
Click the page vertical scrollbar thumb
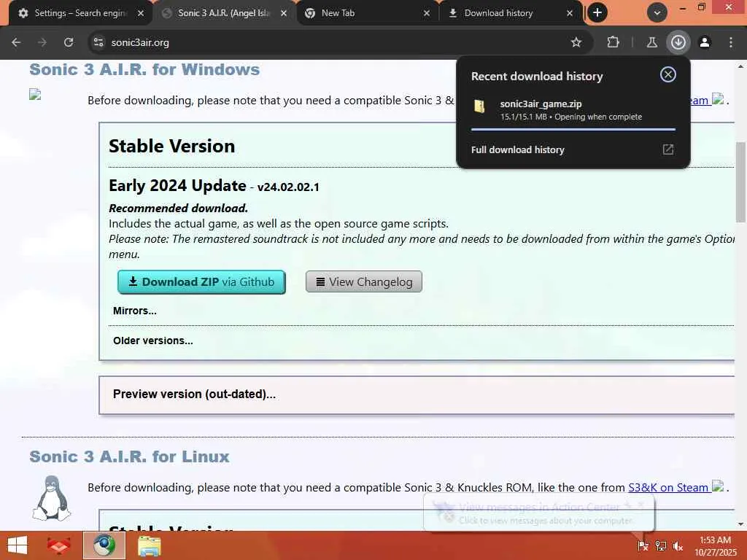[x=741, y=182]
